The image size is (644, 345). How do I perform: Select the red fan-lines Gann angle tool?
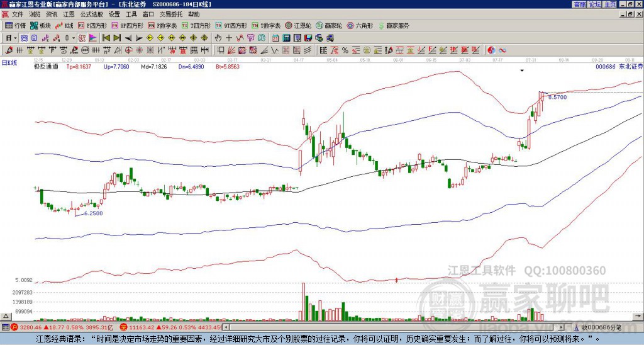coord(231,50)
